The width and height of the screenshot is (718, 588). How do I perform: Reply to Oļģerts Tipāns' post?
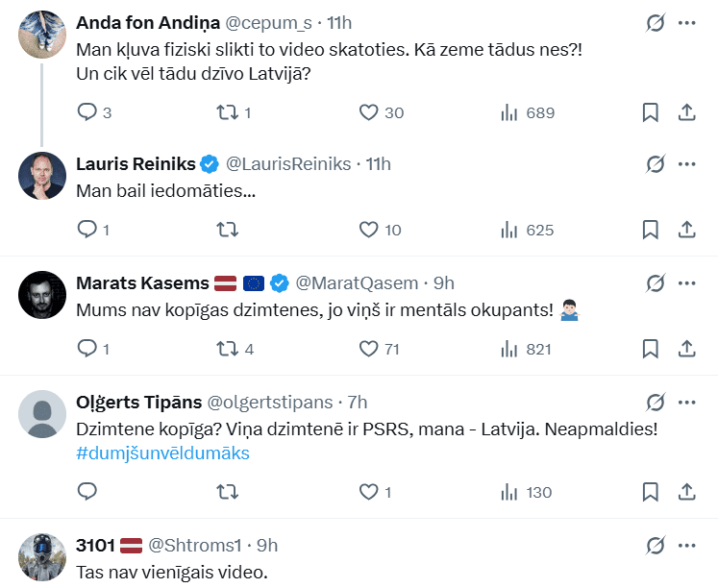(87, 492)
